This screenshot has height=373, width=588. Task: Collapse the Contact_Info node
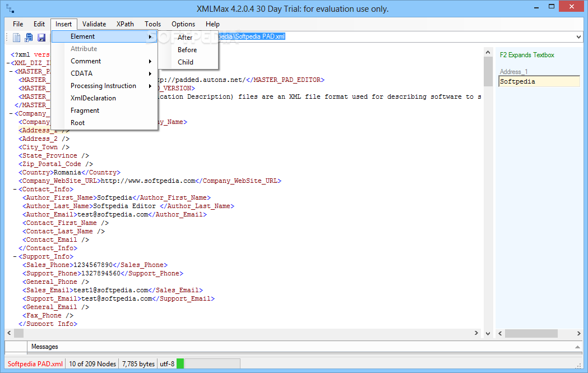[x=15, y=189]
